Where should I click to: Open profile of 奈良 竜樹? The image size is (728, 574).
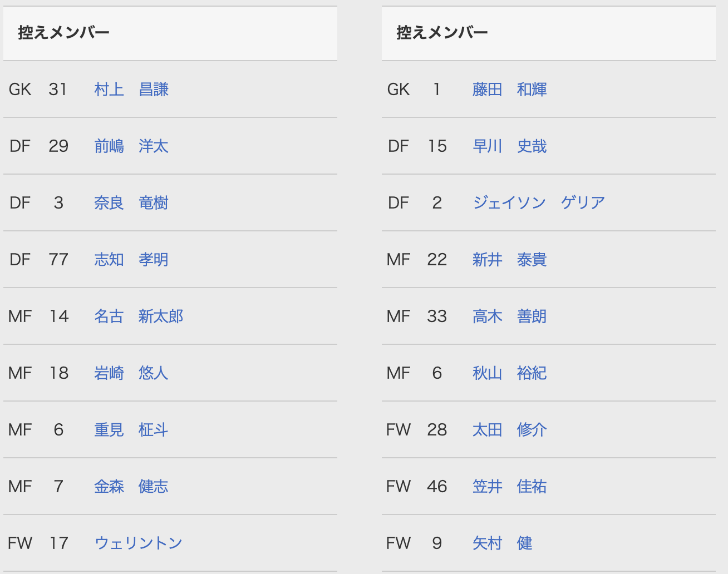pos(131,203)
